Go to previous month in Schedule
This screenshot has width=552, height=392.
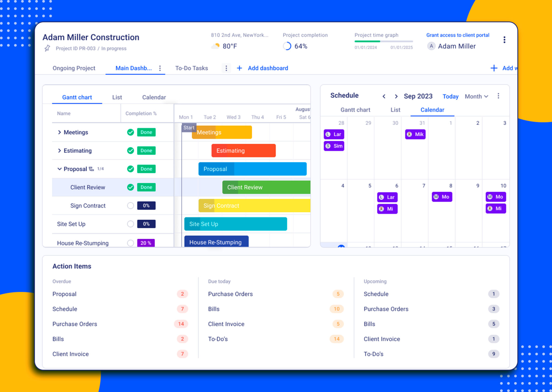(x=384, y=96)
